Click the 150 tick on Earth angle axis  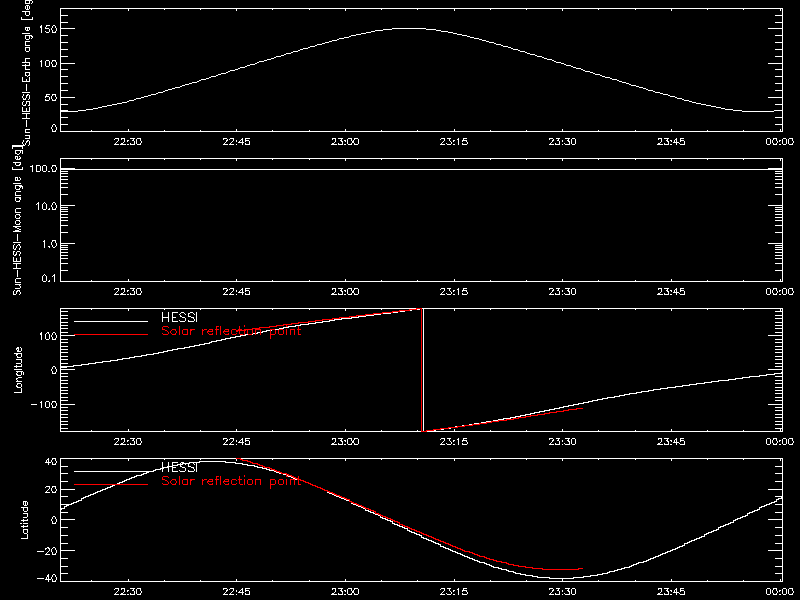point(48,30)
